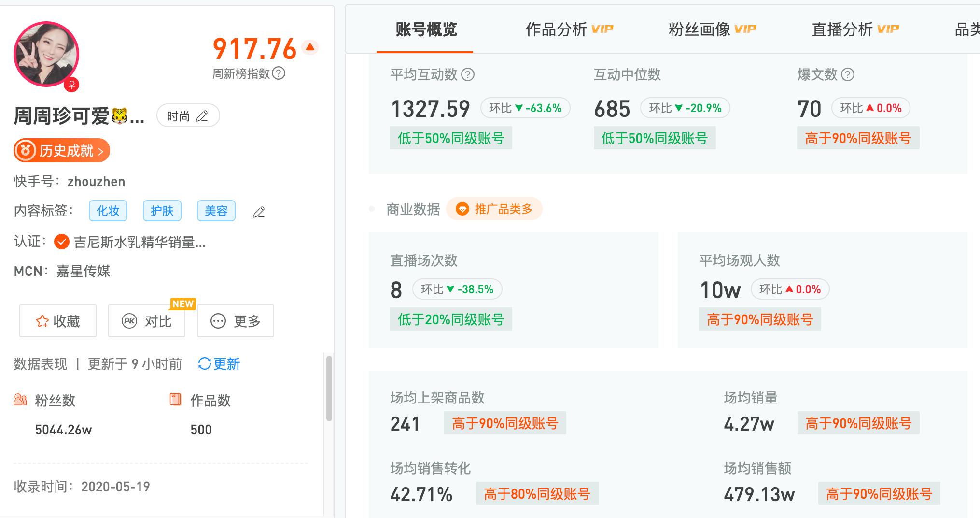Click the 收藏 favorite button
Image resolution: width=980 pixels, height=518 pixels.
pos(58,321)
